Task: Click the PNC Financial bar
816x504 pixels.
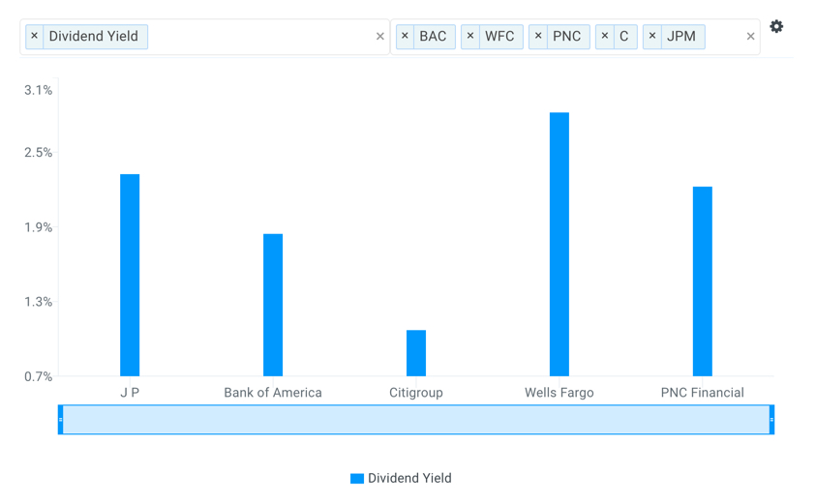Action: 703,282
